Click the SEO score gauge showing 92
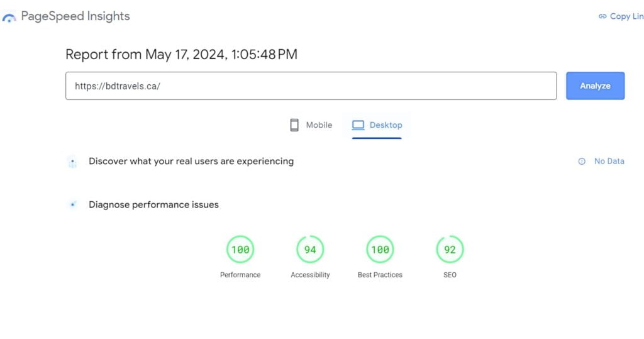This screenshot has width=644, height=339. click(x=450, y=249)
